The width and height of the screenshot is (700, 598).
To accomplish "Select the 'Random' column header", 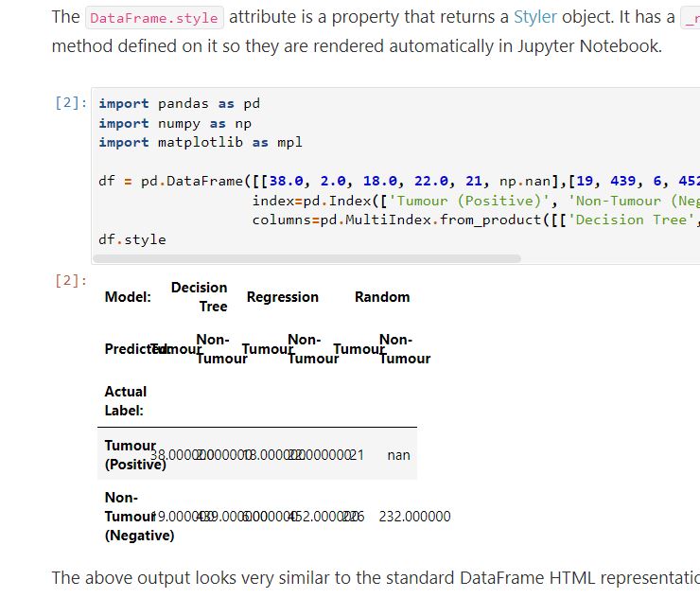I will pos(382,297).
